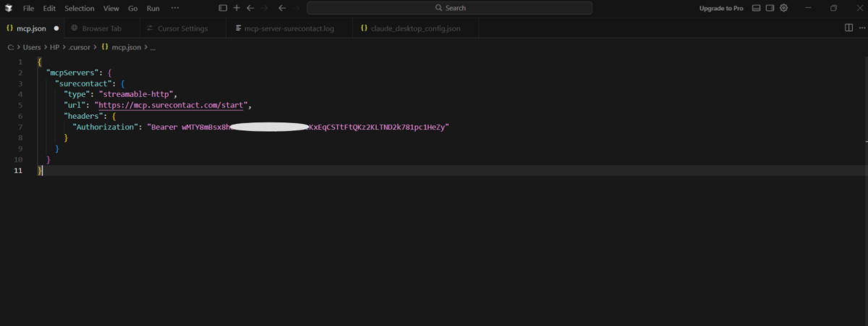Click the C: breadcrumb segment

(x=11, y=47)
